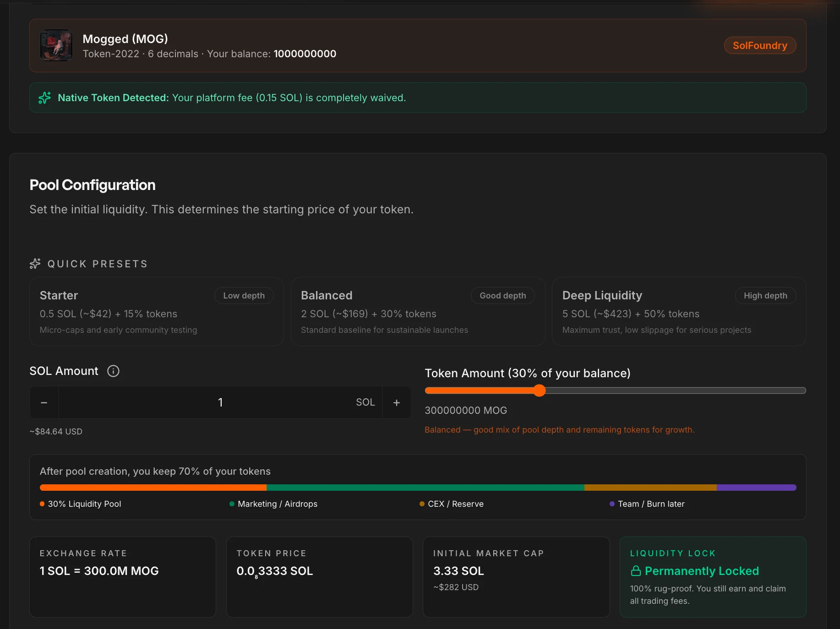
Task: Select the Deep Liquidity preset card
Action: pyautogui.click(x=679, y=311)
